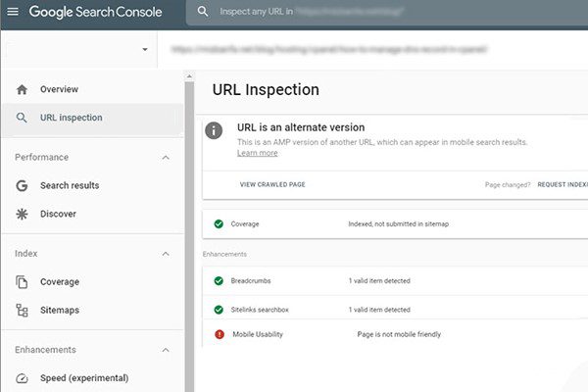Click the 'Page is not mobile friendly' text

coord(399,334)
